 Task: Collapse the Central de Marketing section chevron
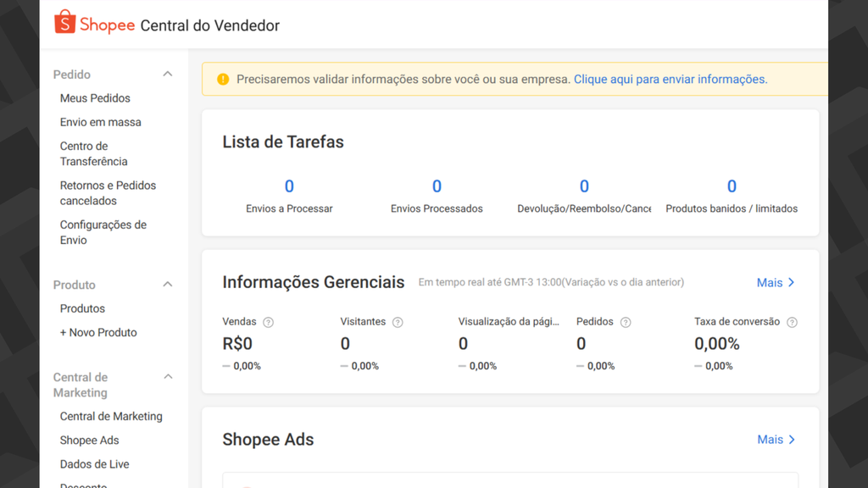pos(168,377)
